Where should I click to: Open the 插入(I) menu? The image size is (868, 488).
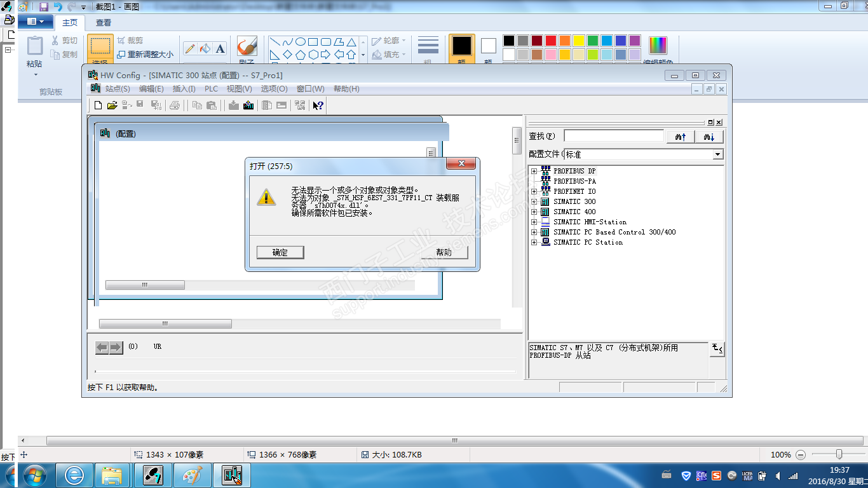(x=184, y=89)
